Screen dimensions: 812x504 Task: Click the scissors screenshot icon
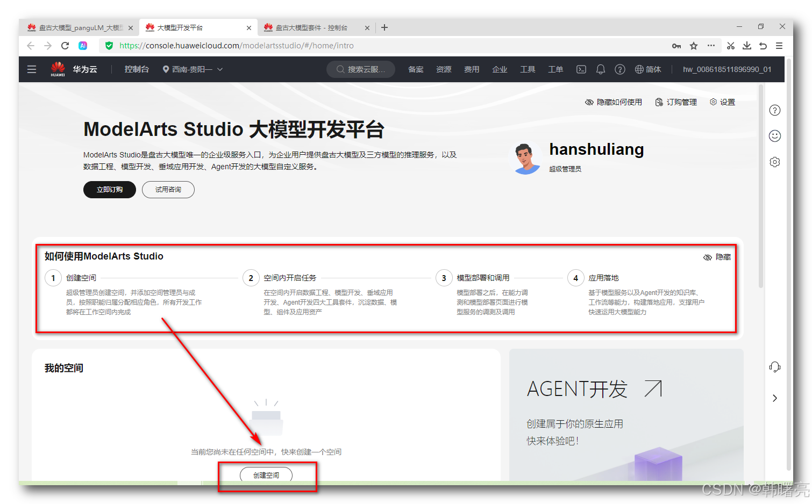coord(731,46)
